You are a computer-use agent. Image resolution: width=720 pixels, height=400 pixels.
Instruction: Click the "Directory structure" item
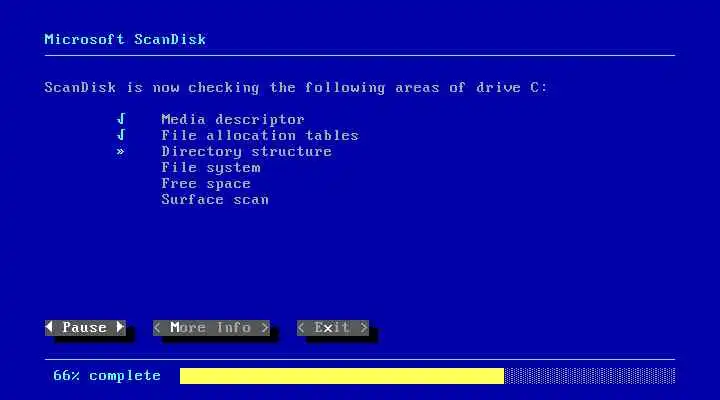pyautogui.click(x=246, y=152)
